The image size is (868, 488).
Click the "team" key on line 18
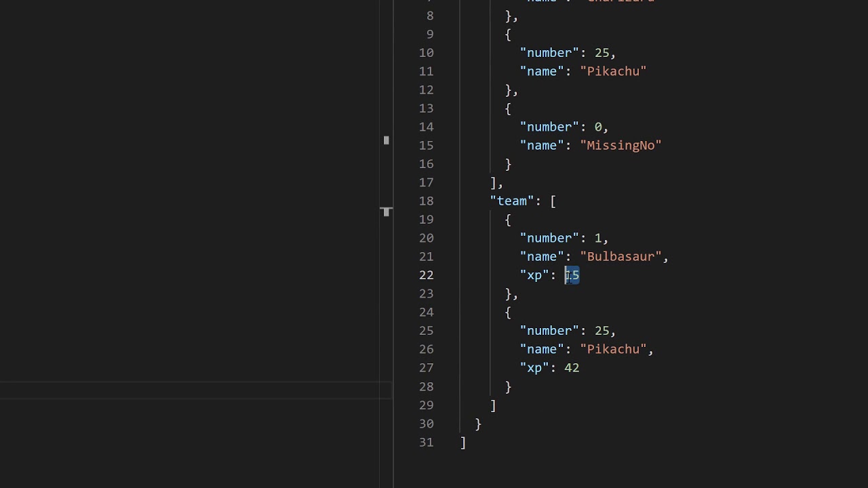(x=512, y=201)
